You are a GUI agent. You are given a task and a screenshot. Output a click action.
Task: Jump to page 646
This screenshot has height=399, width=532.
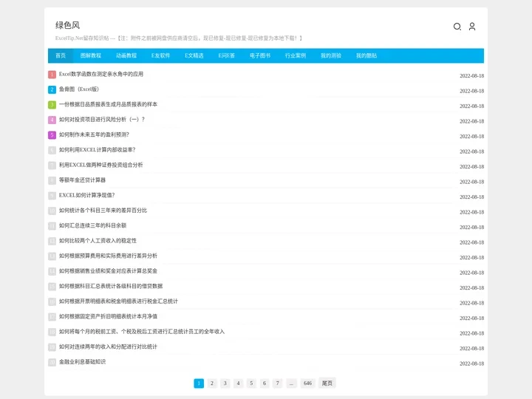pos(307,383)
